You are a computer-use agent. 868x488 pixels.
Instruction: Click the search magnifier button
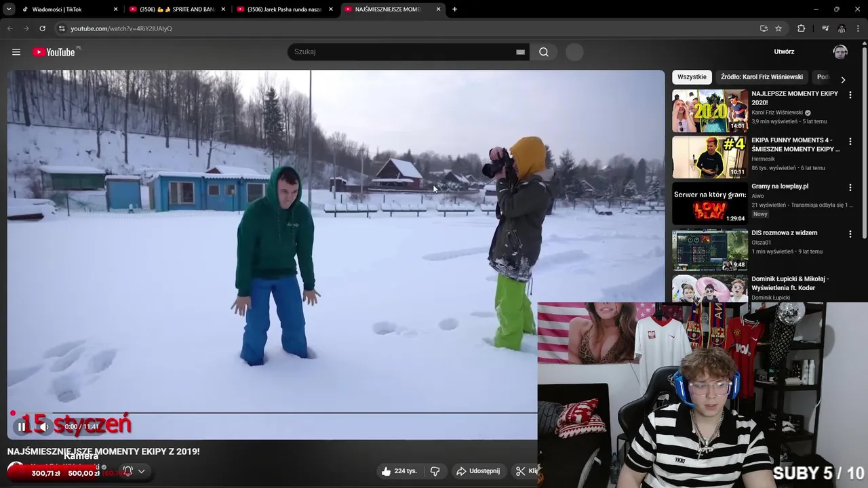tap(544, 52)
